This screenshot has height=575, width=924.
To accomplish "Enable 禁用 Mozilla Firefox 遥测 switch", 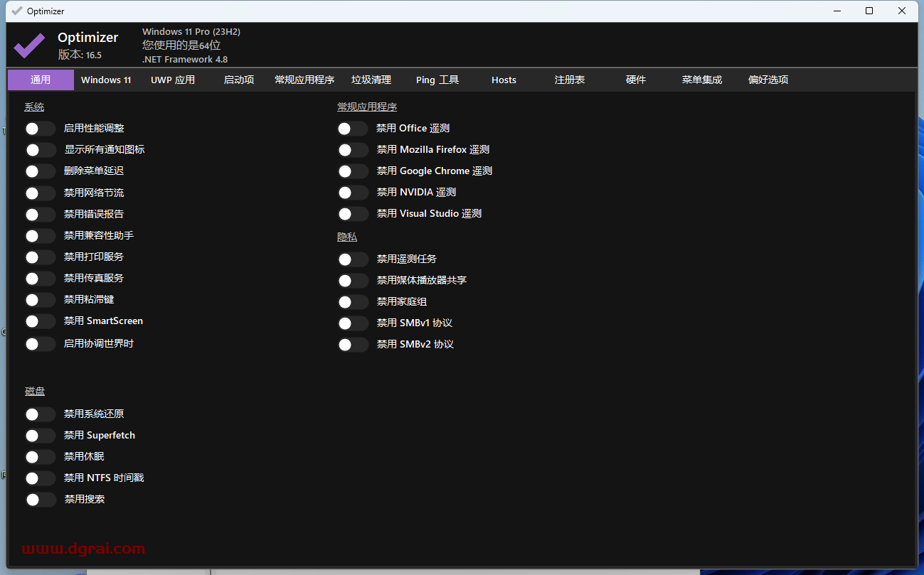I will click(x=353, y=150).
